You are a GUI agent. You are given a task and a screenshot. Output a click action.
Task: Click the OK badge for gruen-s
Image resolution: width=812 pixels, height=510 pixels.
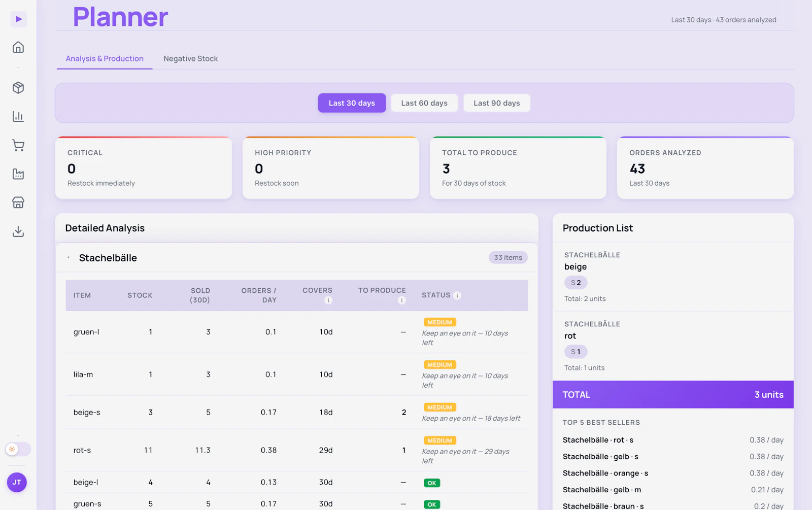pos(432,504)
